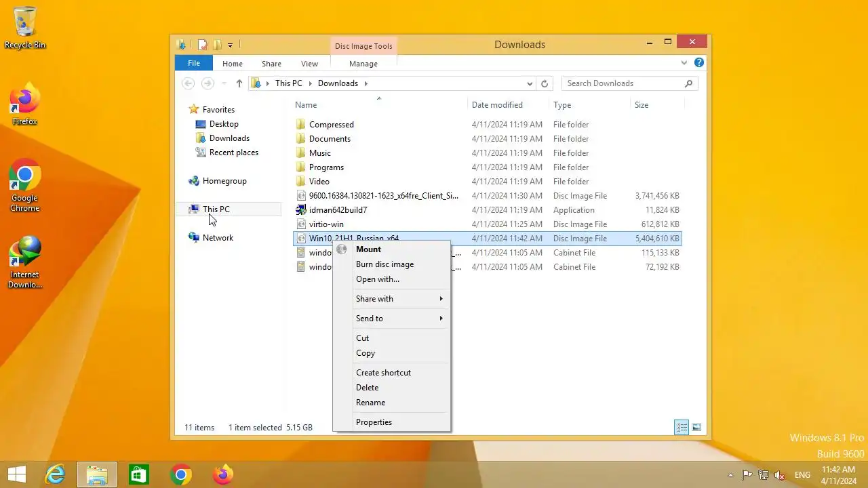Open the Manage tab under Disc Image Tools

coord(363,64)
